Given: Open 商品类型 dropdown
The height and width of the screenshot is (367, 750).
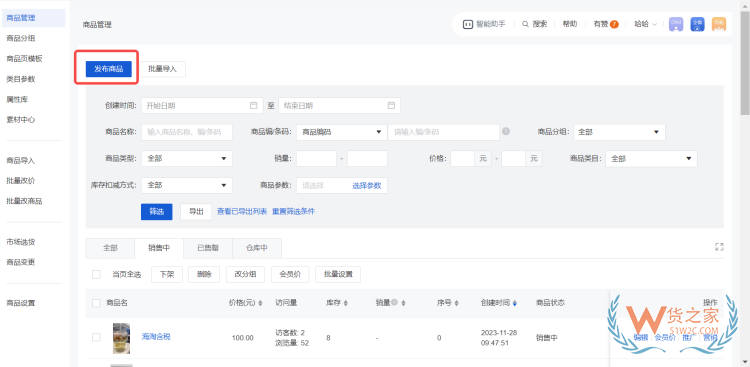Looking at the screenshot, I should pos(187,158).
